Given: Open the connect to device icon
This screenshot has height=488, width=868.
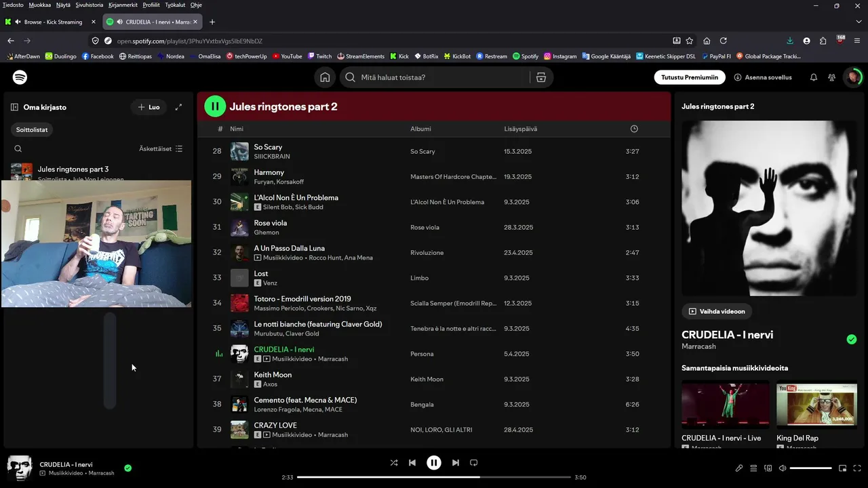Looking at the screenshot, I should (x=768, y=468).
